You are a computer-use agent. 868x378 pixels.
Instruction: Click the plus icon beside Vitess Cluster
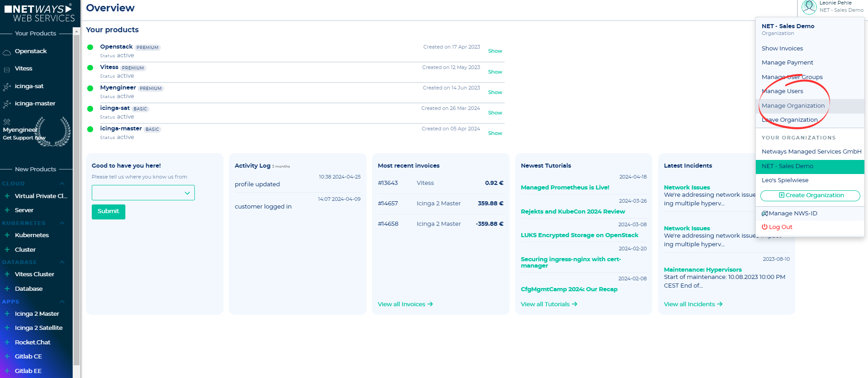[x=7, y=274]
